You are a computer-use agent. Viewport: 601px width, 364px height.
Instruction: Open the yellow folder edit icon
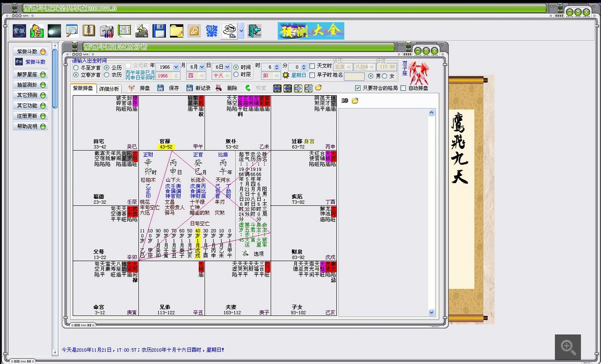tap(177, 31)
